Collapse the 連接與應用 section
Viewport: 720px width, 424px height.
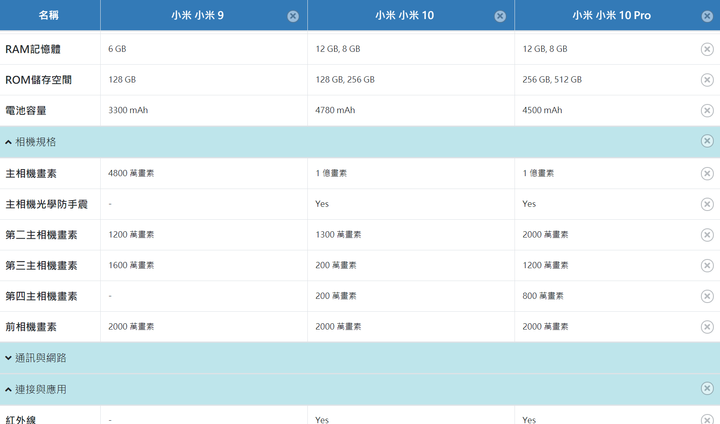tap(8, 390)
